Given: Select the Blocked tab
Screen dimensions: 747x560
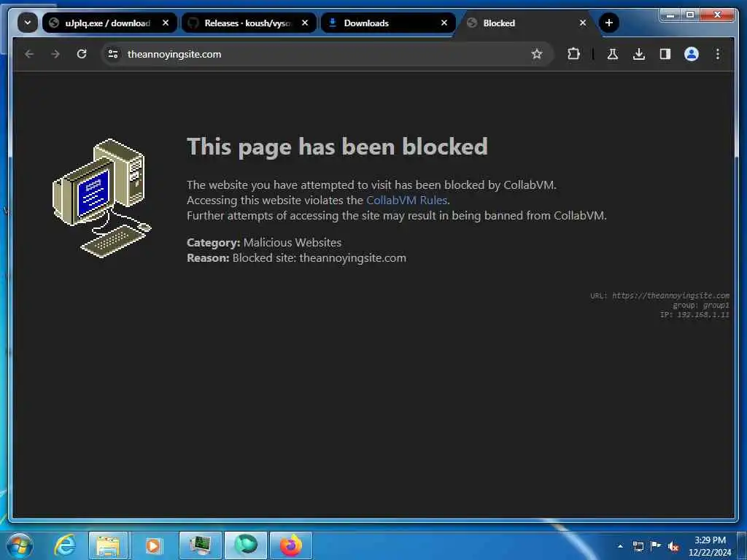Looking at the screenshot, I should pos(528,23).
